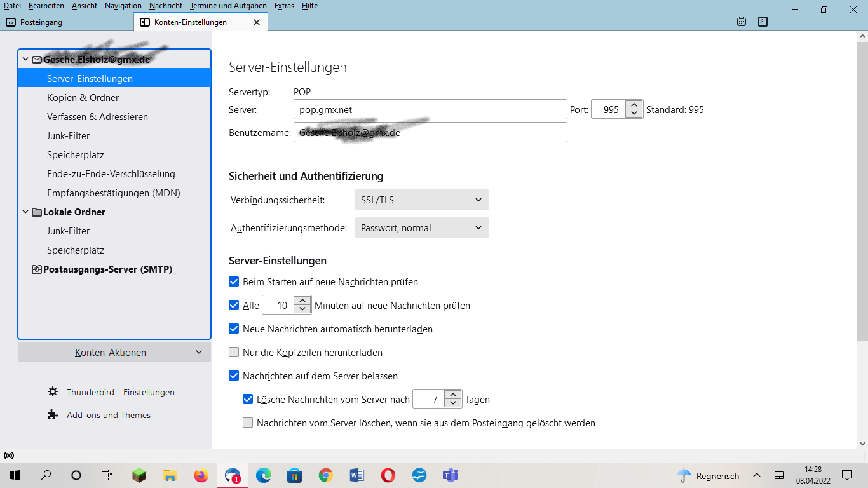Uncheck Beim Starten auf neue Nachrichten prüfen
Image resolution: width=868 pixels, height=488 pixels.
click(x=234, y=281)
